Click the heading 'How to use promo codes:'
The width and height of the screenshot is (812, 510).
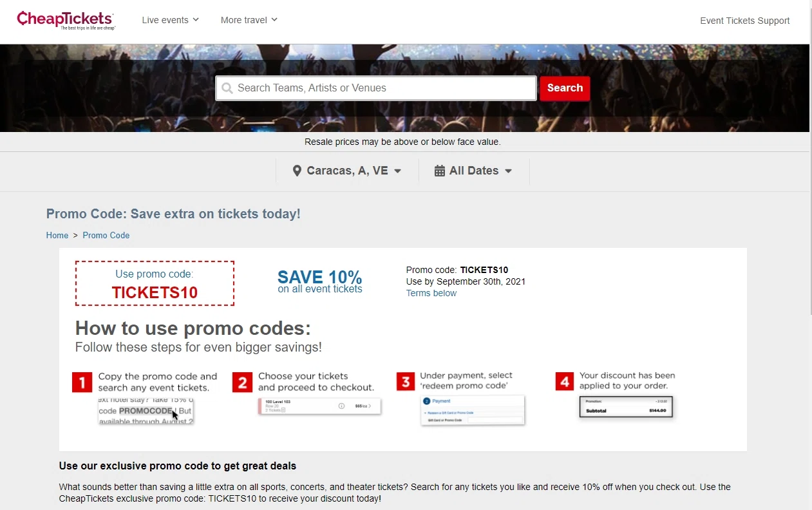point(193,328)
